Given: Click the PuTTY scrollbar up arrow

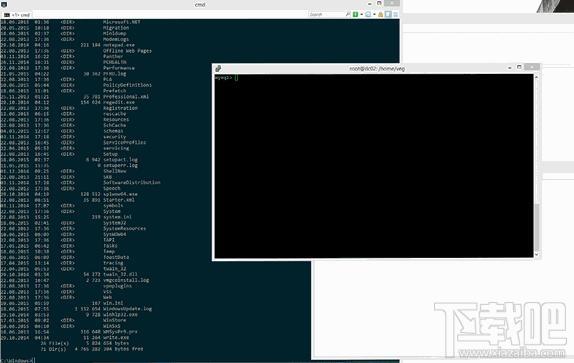Looking at the screenshot, I should [537, 77].
